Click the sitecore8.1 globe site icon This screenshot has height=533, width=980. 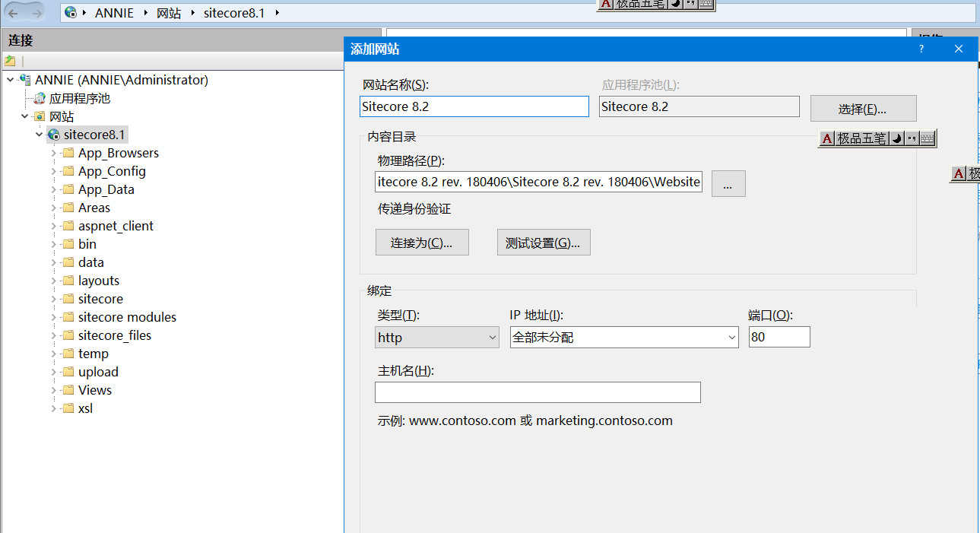[x=54, y=135]
